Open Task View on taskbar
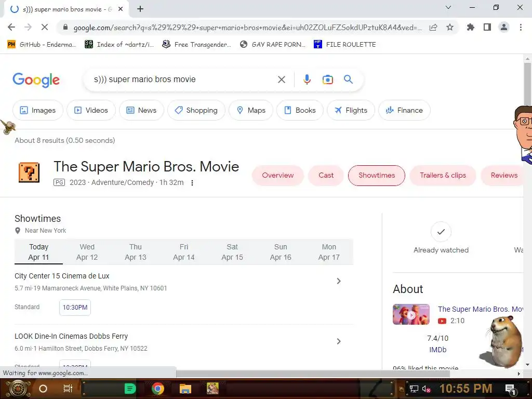The image size is (532, 399). (x=68, y=389)
